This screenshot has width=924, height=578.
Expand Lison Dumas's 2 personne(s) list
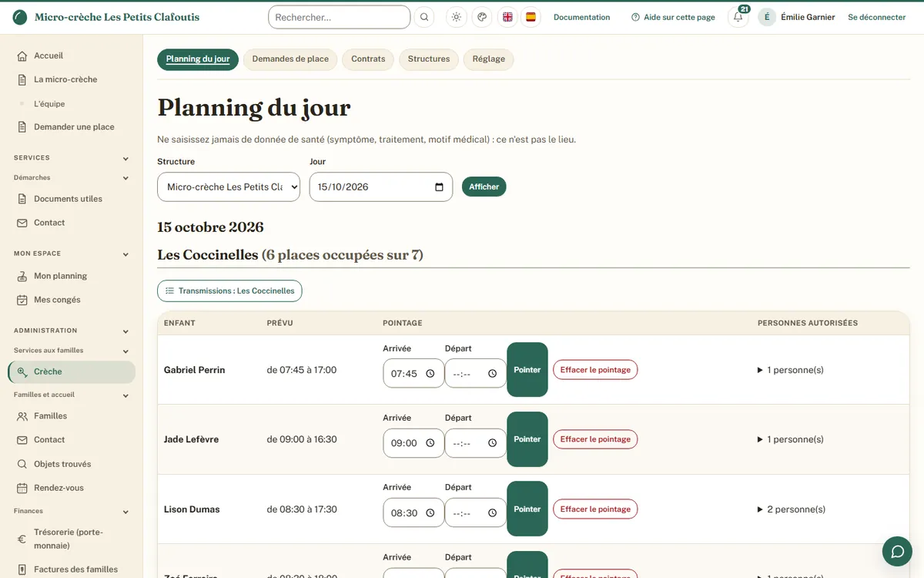[x=792, y=509]
